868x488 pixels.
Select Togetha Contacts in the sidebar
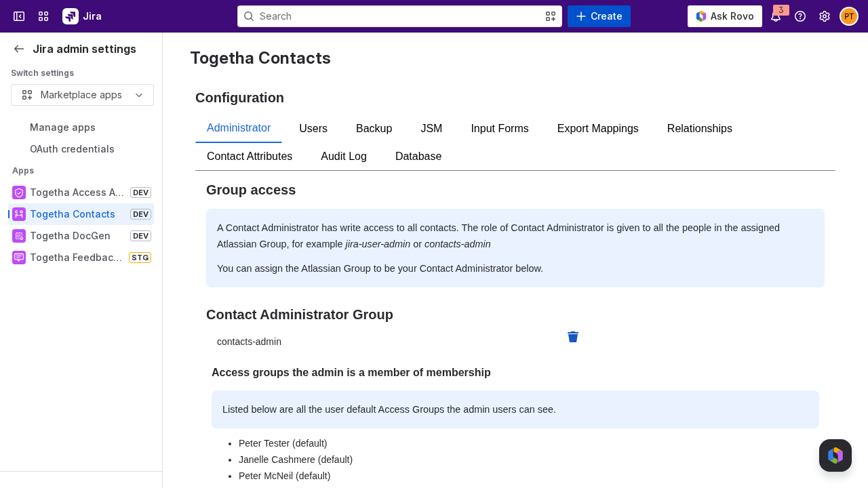(81, 214)
